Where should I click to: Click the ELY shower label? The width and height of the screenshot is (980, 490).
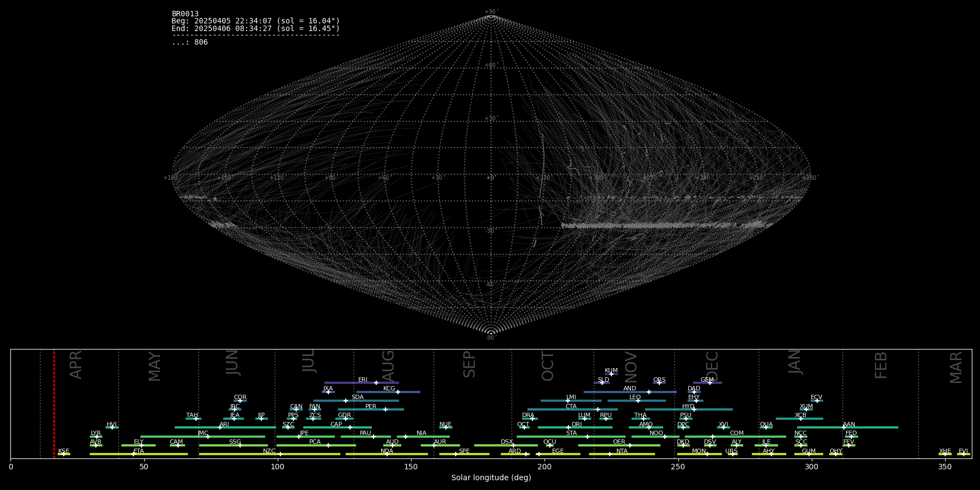click(139, 442)
